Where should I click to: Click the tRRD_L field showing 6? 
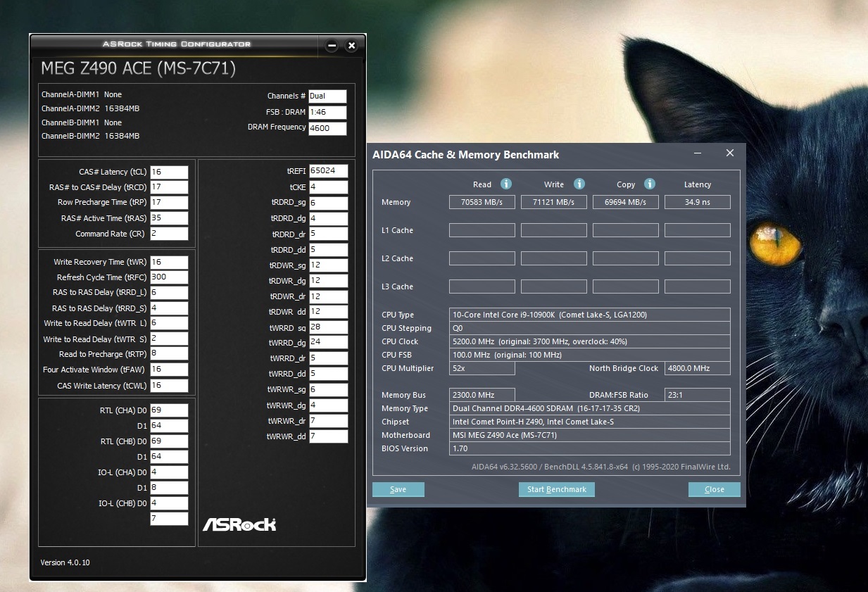169,293
